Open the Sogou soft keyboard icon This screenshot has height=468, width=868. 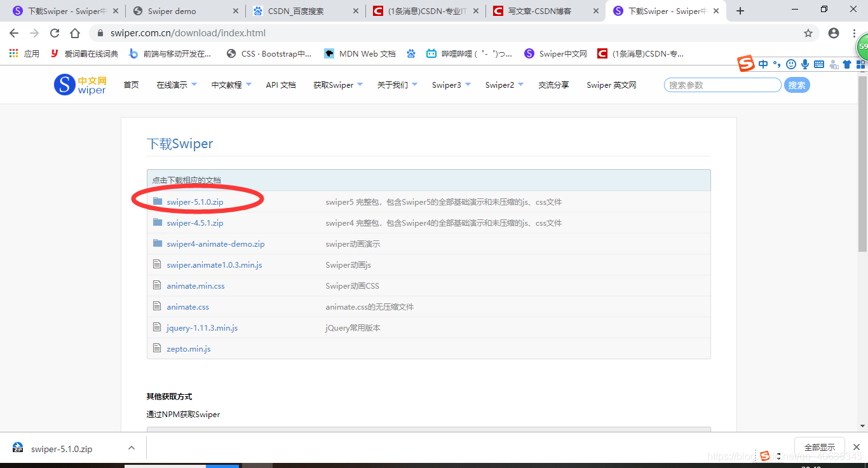(x=819, y=64)
